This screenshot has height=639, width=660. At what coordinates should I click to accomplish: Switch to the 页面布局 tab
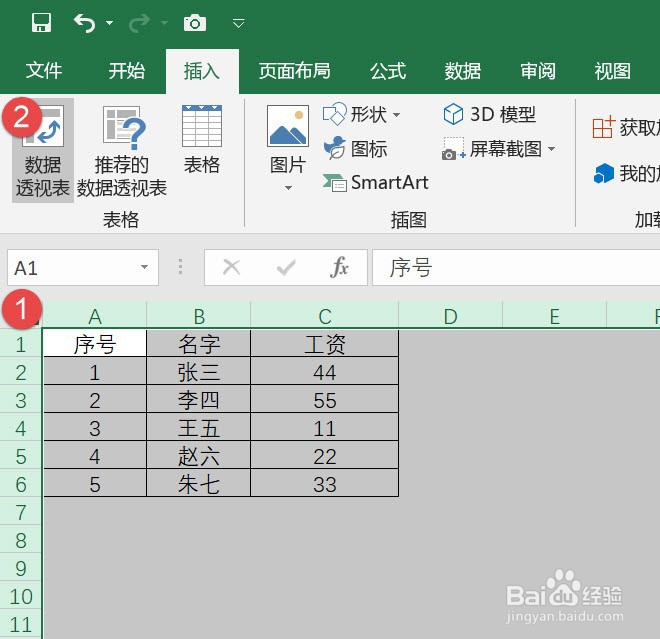[x=295, y=70]
